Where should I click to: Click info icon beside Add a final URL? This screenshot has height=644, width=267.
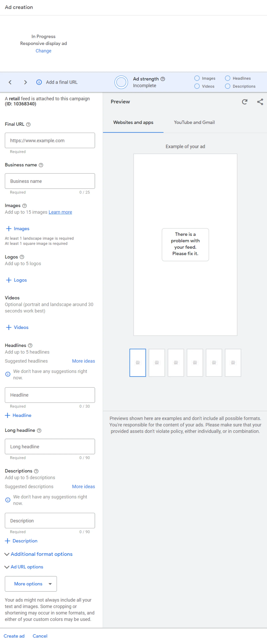click(39, 82)
